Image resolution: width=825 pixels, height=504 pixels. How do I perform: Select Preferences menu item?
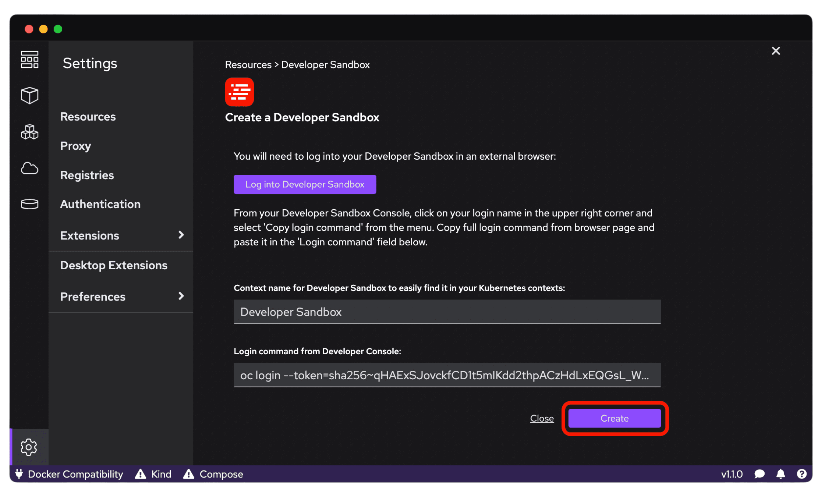coord(121,297)
